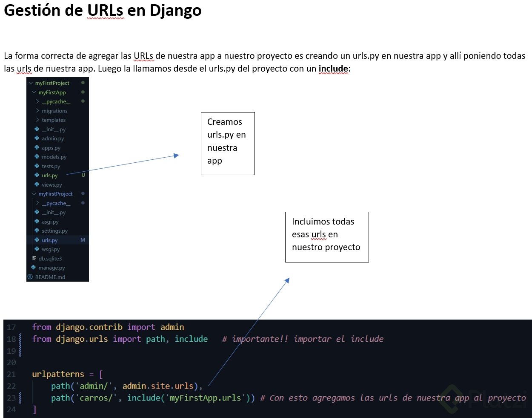Click code 'from django.contrib import admin'
The height and width of the screenshot is (418, 532).
[x=108, y=327]
